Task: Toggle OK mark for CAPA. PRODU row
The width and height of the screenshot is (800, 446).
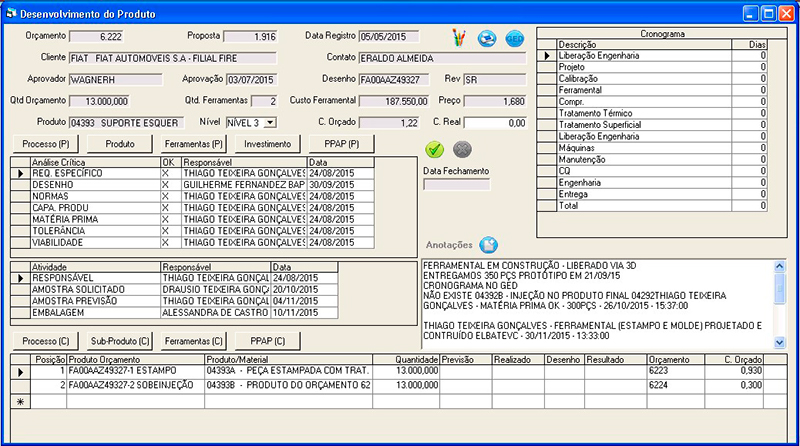Action: coord(171,208)
